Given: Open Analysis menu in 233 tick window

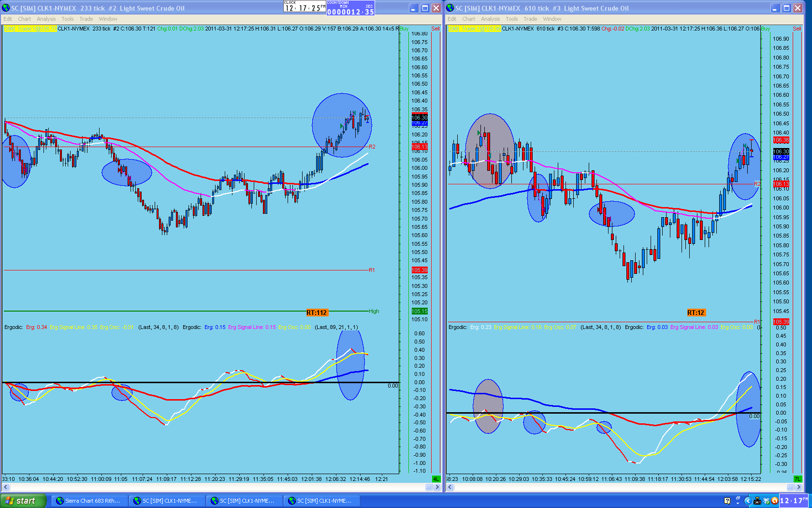Looking at the screenshot, I should [x=46, y=19].
